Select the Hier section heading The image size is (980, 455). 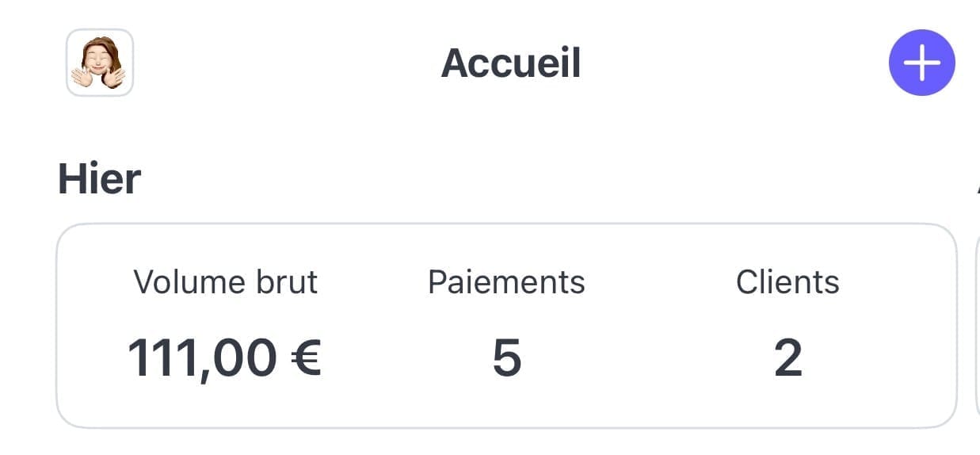(100, 178)
